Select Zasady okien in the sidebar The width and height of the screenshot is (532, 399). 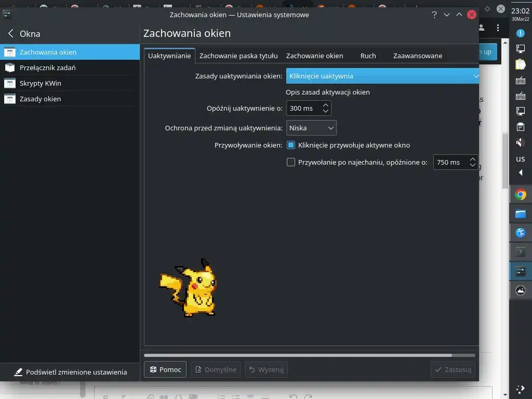[x=70, y=99]
